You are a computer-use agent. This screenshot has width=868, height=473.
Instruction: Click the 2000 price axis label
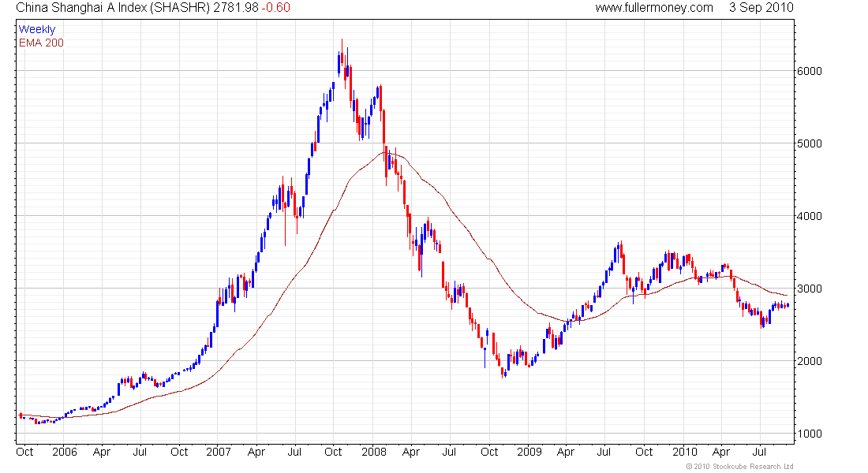pos(809,361)
